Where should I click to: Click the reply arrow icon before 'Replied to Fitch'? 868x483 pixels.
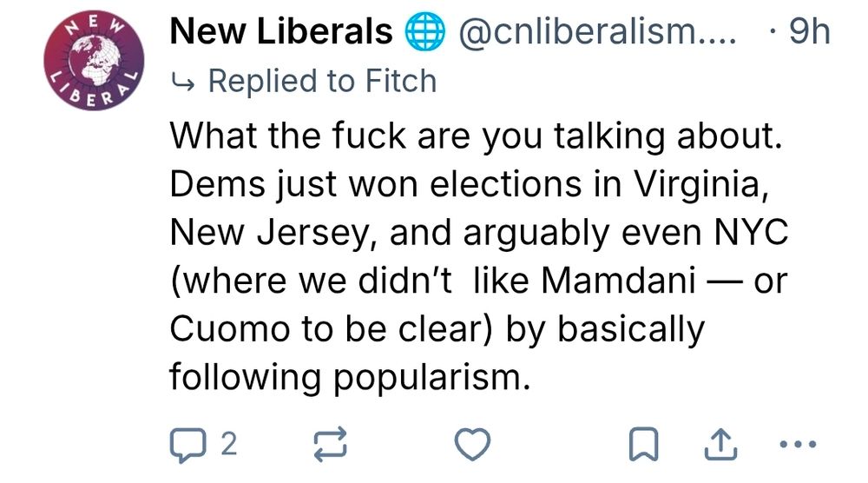tap(183, 82)
